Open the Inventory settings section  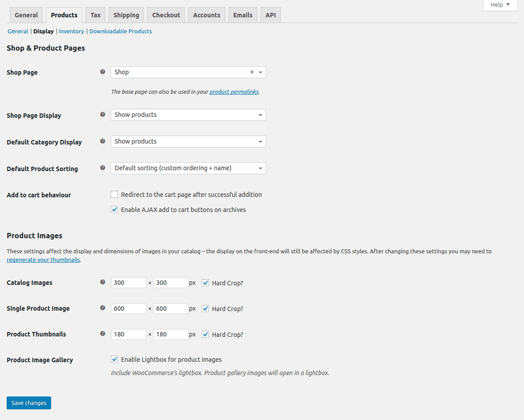pyautogui.click(x=71, y=31)
